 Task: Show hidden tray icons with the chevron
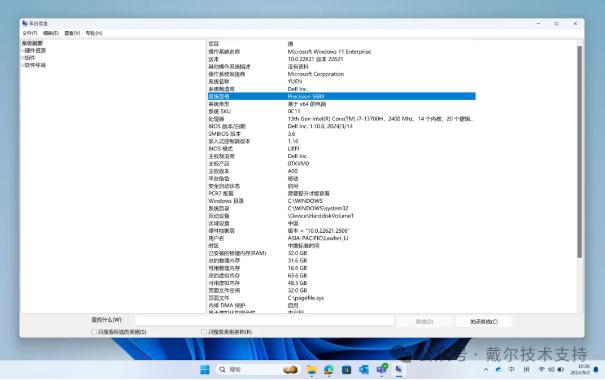[486, 370]
